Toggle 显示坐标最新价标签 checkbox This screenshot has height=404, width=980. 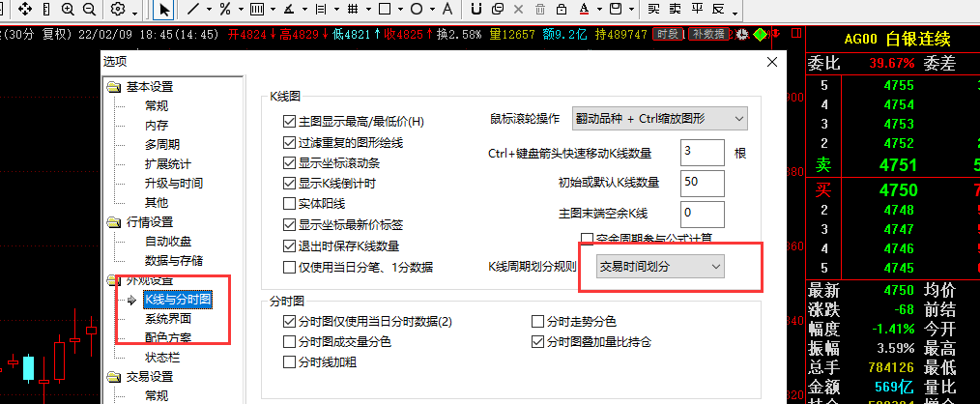pyautogui.click(x=289, y=224)
